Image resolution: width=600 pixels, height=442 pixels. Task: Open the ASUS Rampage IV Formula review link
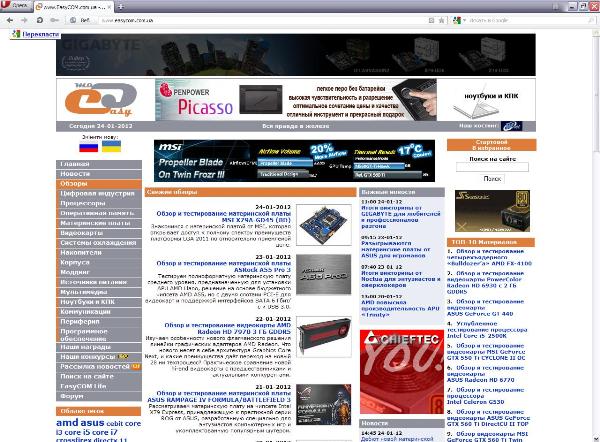point(219,396)
